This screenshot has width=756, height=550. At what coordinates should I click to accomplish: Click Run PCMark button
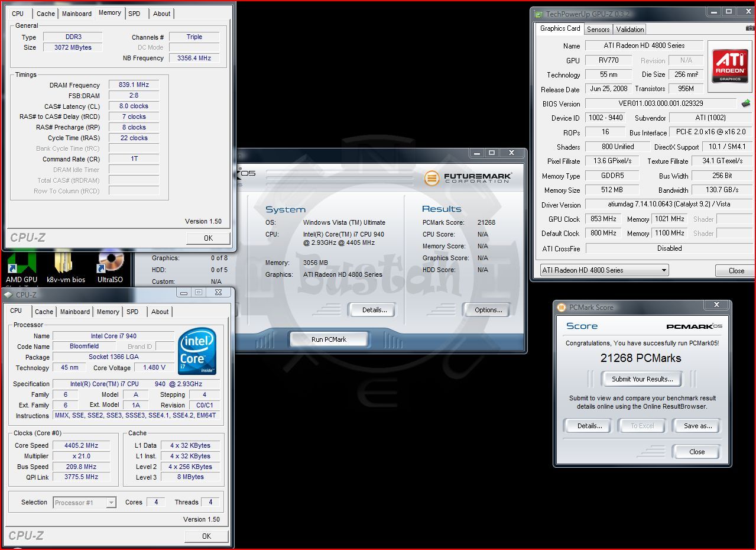[x=329, y=339]
